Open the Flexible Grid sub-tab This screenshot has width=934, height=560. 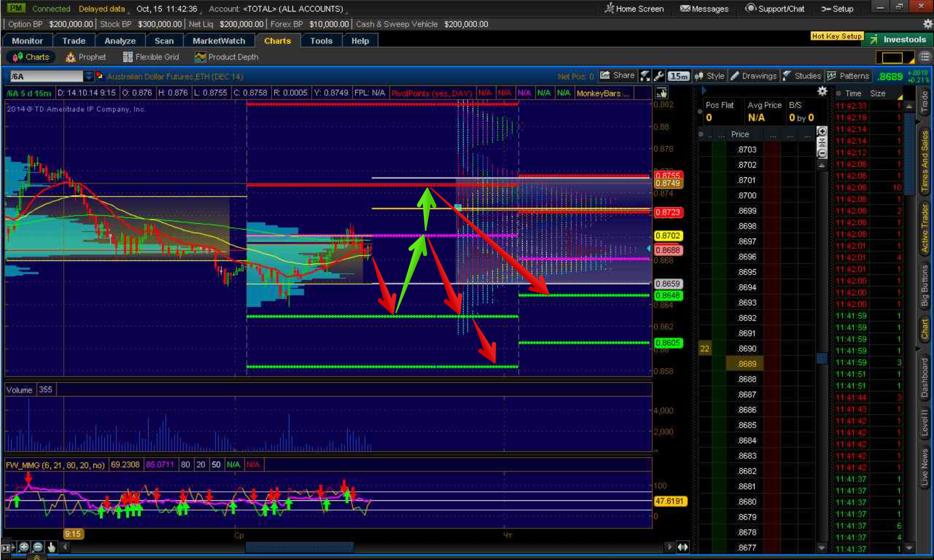151,57
